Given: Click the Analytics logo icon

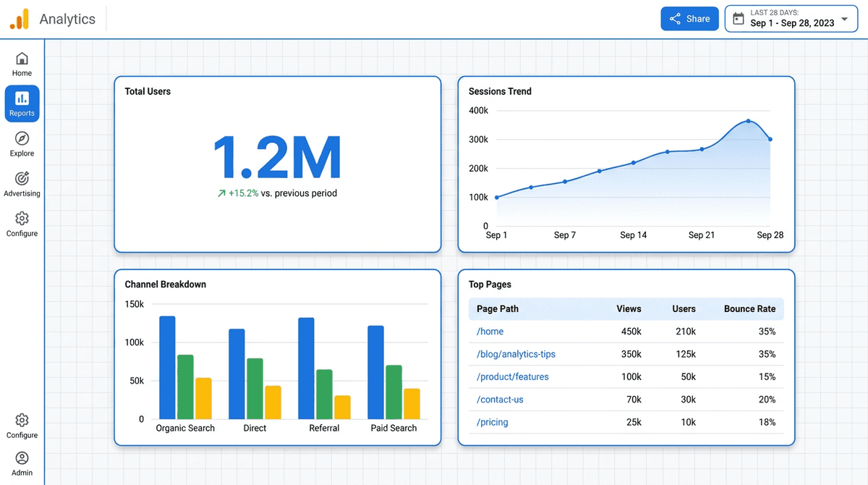Looking at the screenshot, I should pyautogui.click(x=20, y=19).
